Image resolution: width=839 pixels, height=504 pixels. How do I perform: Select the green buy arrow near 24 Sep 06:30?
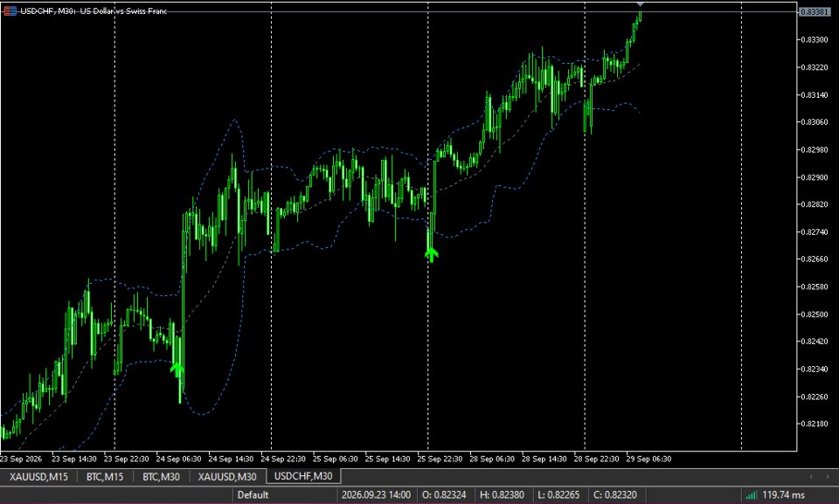pos(177,369)
